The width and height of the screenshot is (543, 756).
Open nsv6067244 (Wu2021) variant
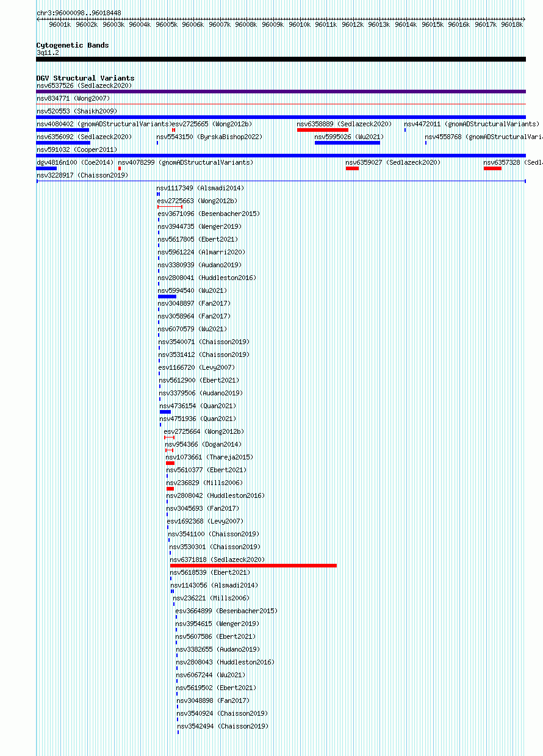pos(211,675)
